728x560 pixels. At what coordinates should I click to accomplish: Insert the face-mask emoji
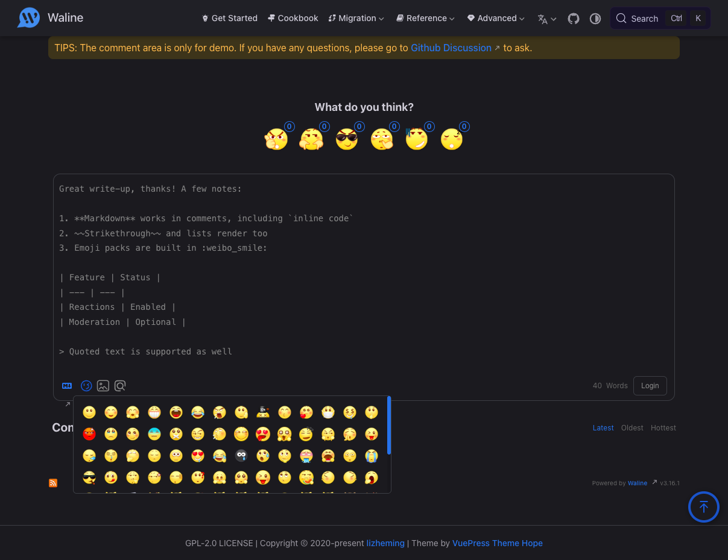pos(328,412)
